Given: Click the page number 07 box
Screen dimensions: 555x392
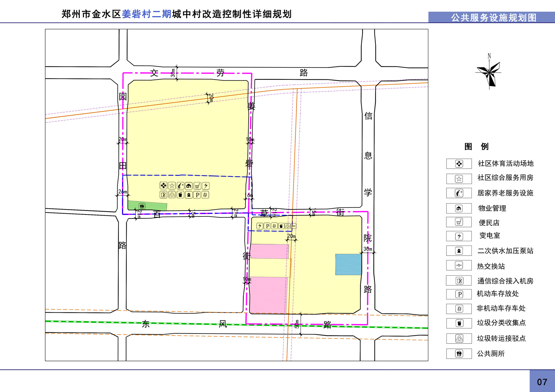Looking at the screenshot, I should click(x=542, y=382).
